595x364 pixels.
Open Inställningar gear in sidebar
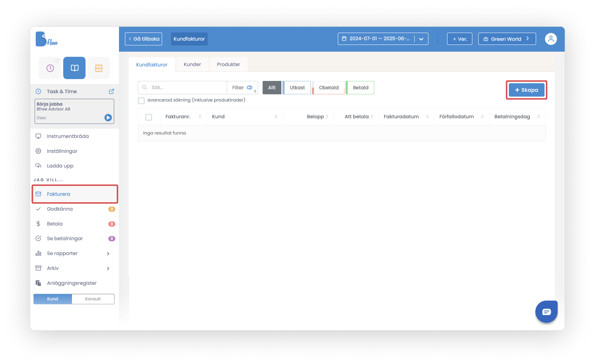[38, 151]
